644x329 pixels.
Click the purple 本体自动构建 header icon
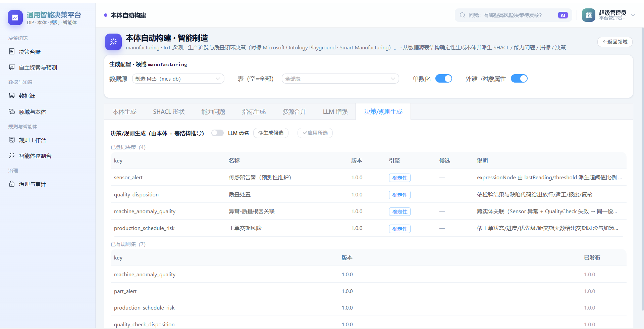point(113,42)
